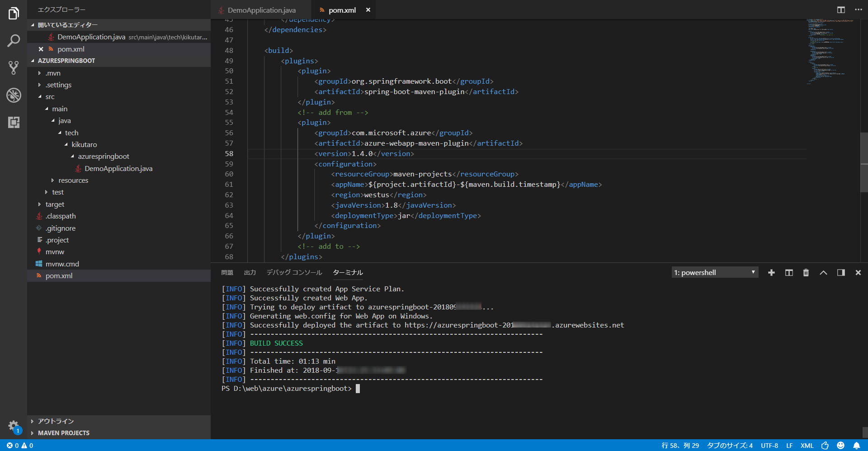The width and height of the screenshot is (868, 451).
Task: Select the pom.xml editor tab
Action: tap(342, 10)
